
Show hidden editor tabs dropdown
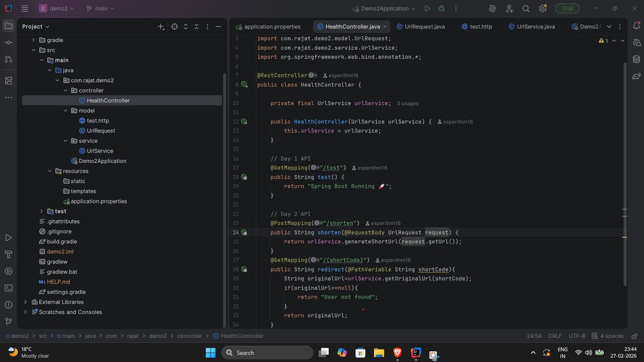tap(609, 26)
